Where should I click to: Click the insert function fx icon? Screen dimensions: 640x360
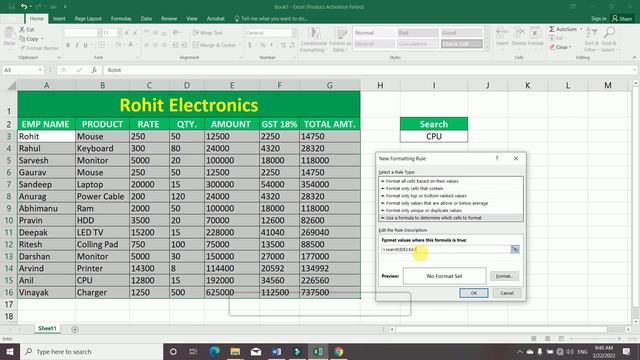pos(94,70)
